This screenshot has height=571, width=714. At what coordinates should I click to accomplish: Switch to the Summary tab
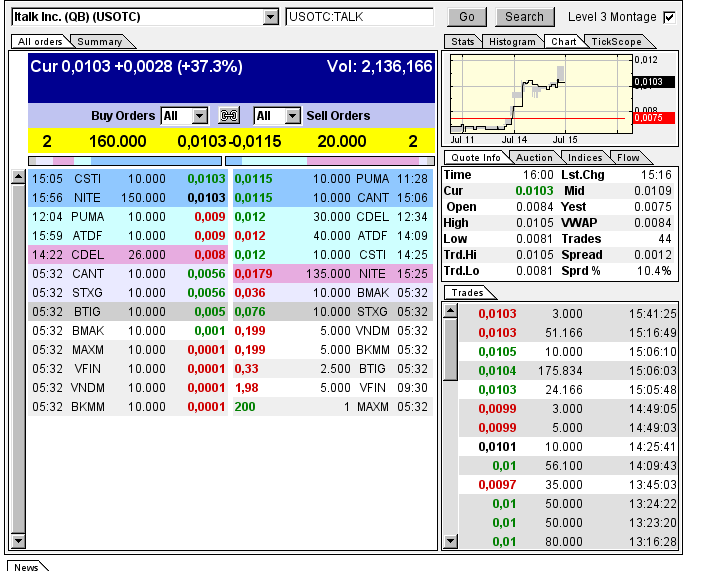click(x=100, y=41)
